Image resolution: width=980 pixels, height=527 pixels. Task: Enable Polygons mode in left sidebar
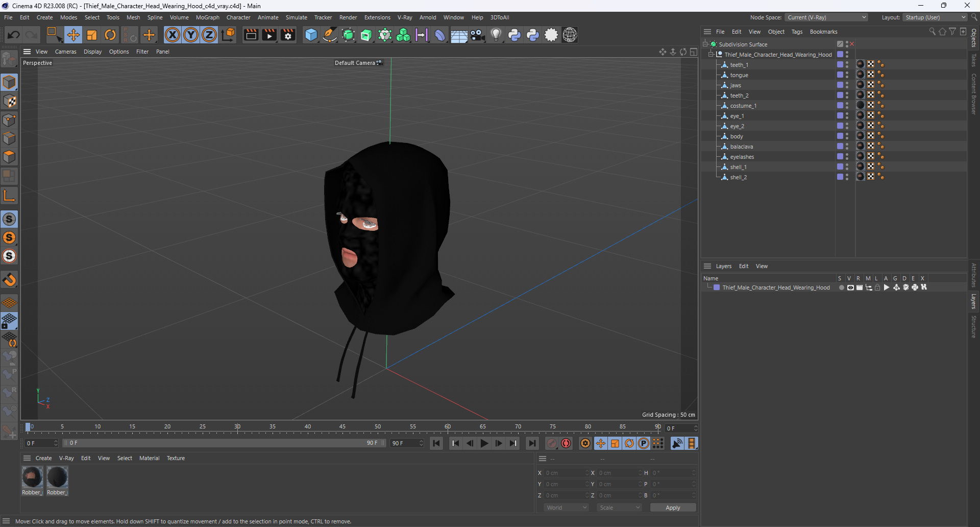click(x=9, y=157)
